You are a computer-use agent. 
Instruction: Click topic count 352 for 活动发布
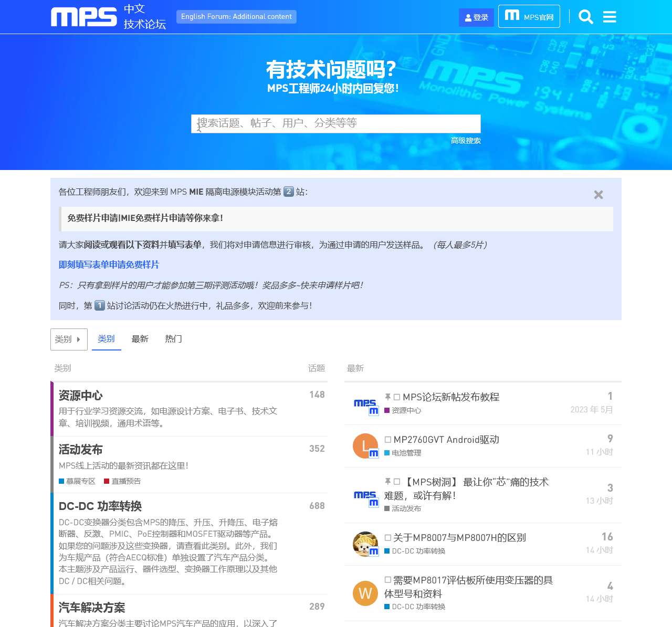pos(317,449)
